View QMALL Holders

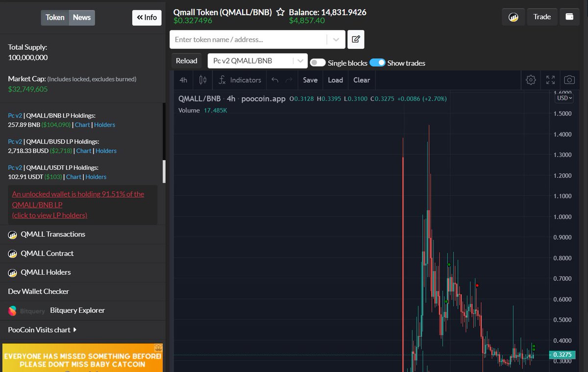click(46, 272)
